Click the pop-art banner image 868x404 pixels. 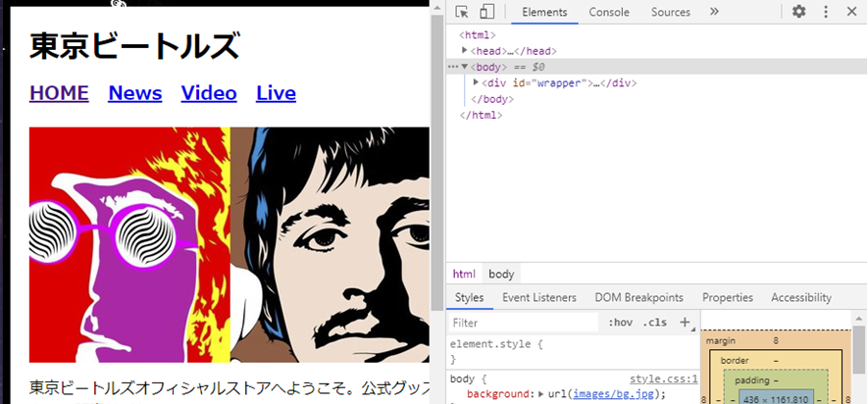coord(230,244)
